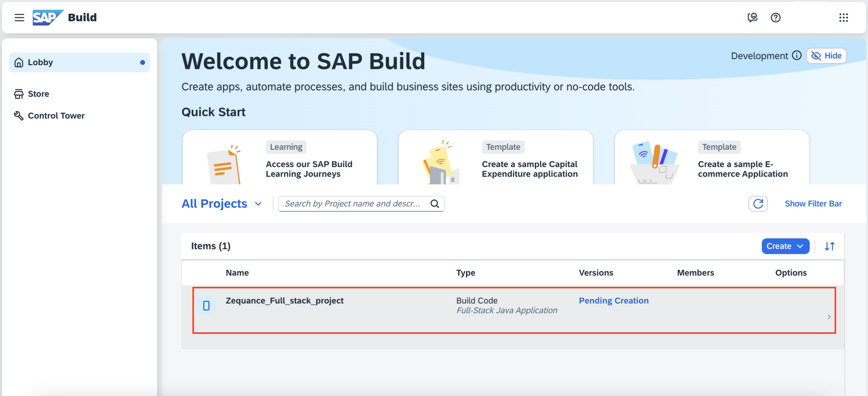Click the project search input field
Viewport: 868px width, 396px height.
[356, 203]
